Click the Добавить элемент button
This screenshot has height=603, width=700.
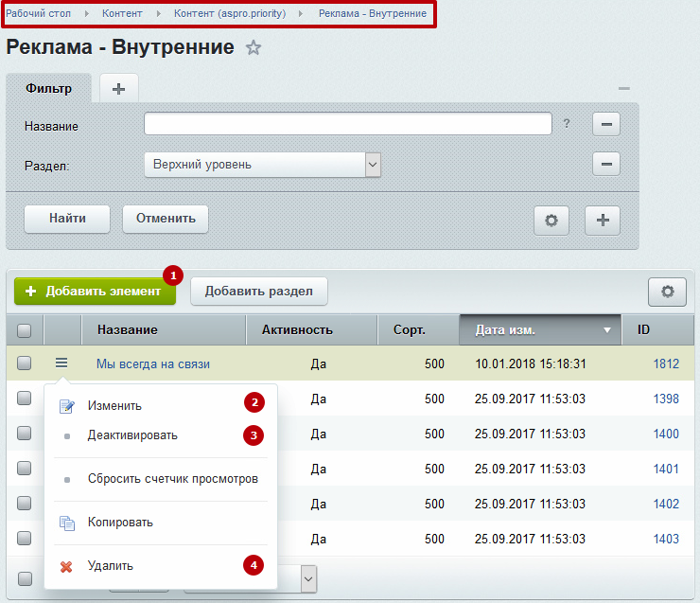95,292
